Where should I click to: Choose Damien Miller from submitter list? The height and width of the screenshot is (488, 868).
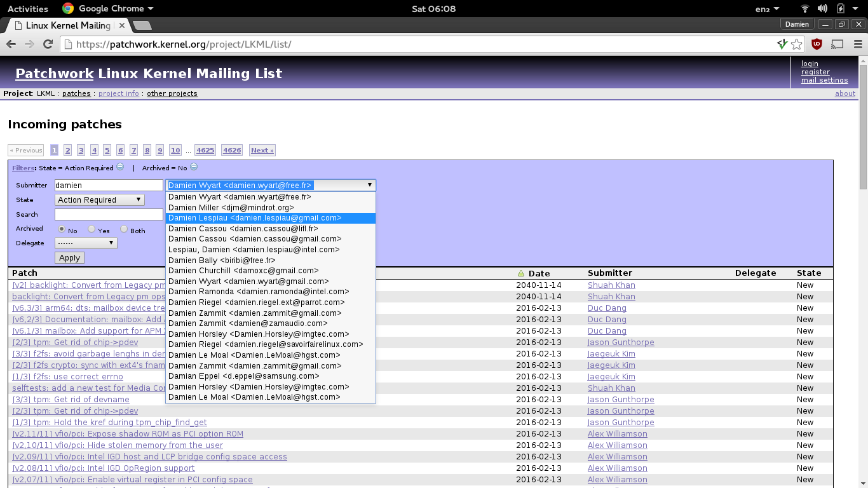[271, 207]
